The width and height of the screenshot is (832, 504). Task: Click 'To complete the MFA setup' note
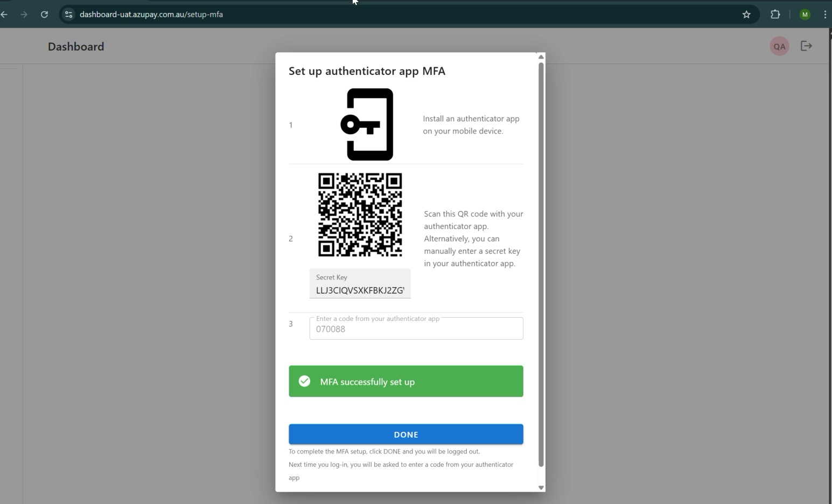pos(384,451)
